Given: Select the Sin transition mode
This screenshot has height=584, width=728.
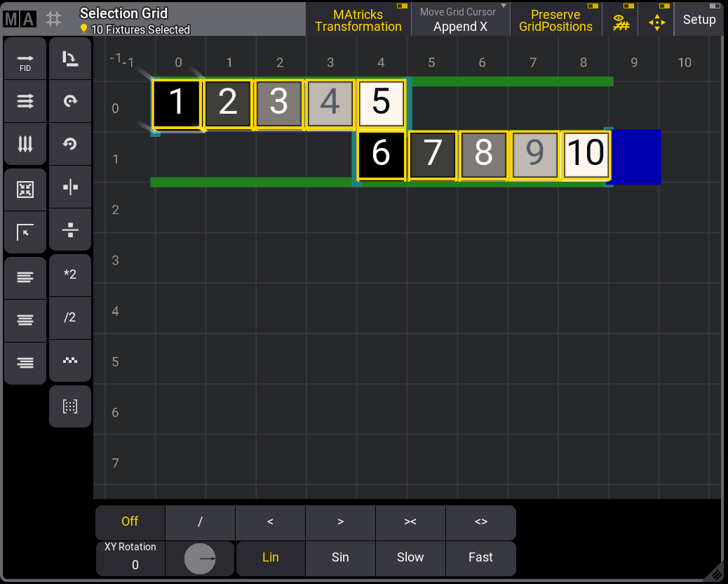Looking at the screenshot, I should tap(340, 557).
